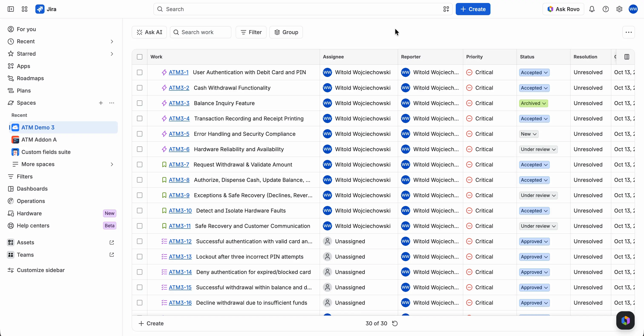
Task: Click the Ask Rovo button
Action: pos(563,9)
